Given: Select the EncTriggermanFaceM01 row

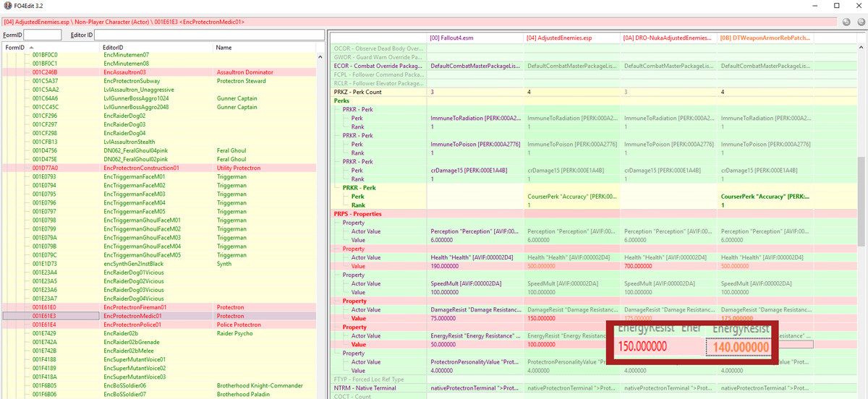Looking at the screenshot, I should [160, 176].
